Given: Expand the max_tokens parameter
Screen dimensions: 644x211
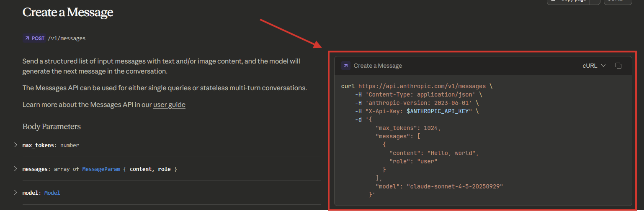Looking at the screenshot, I should pyautogui.click(x=15, y=145).
